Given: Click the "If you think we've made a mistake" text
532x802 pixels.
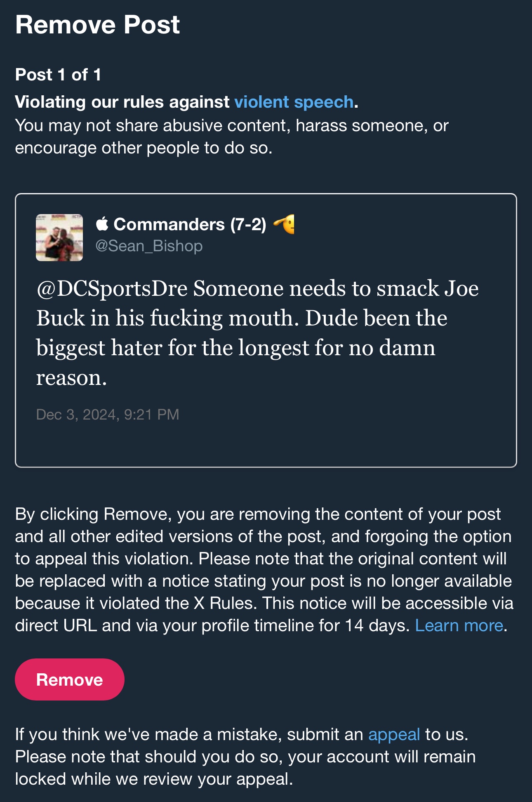Looking at the screenshot, I should pyautogui.click(x=148, y=734).
